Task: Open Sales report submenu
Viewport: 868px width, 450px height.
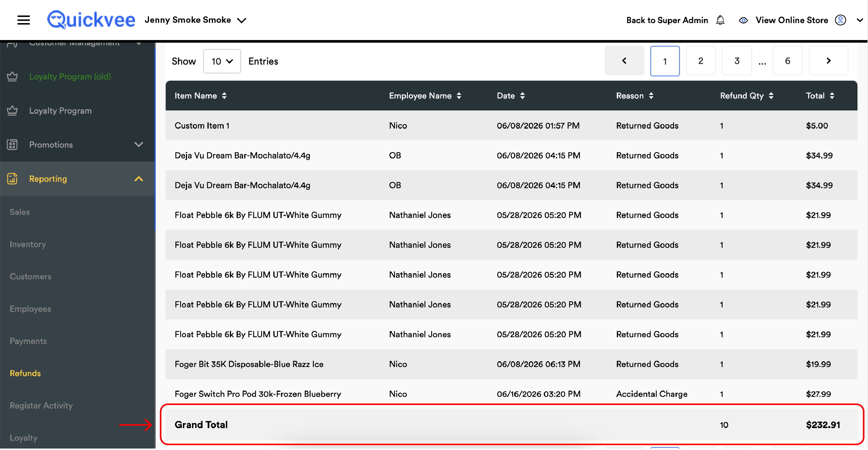Action: 20,212
